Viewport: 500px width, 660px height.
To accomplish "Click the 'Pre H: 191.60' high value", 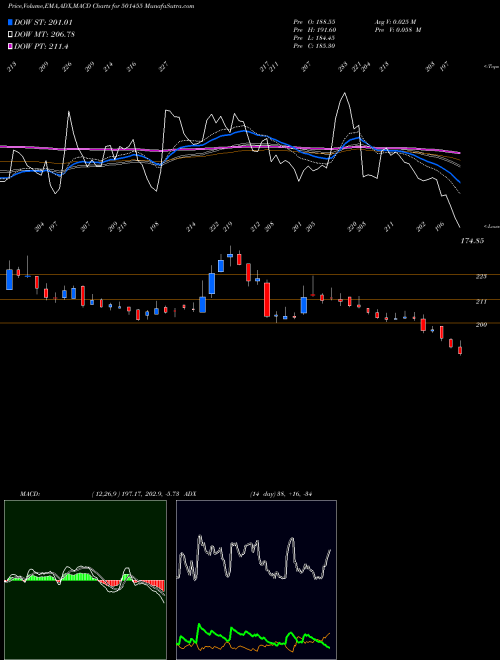I will coord(314,30).
